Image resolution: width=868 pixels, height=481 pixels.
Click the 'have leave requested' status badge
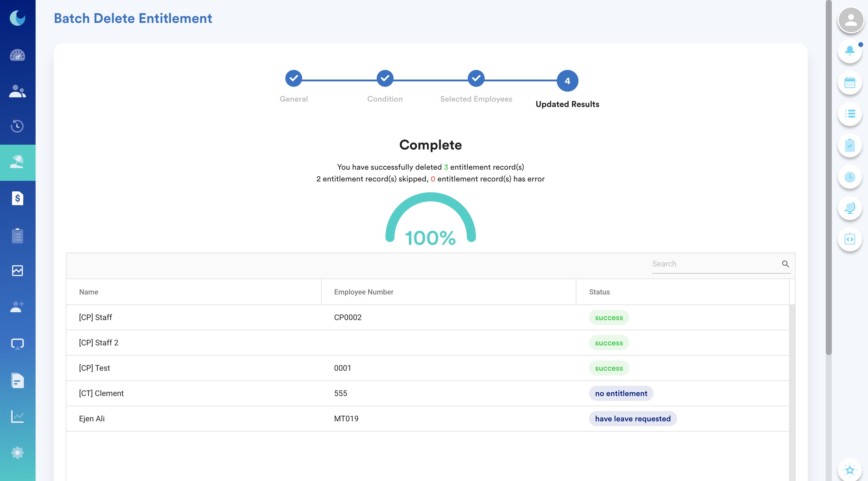[632, 418]
